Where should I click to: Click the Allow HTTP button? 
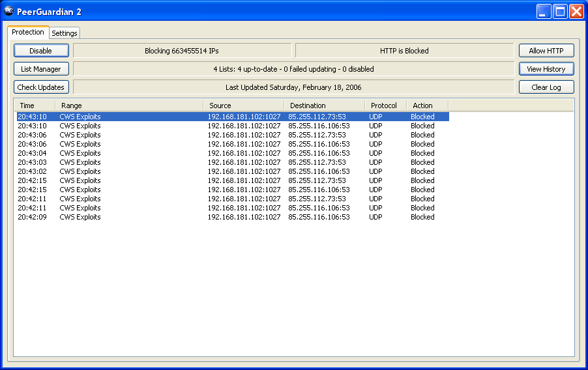tap(546, 51)
